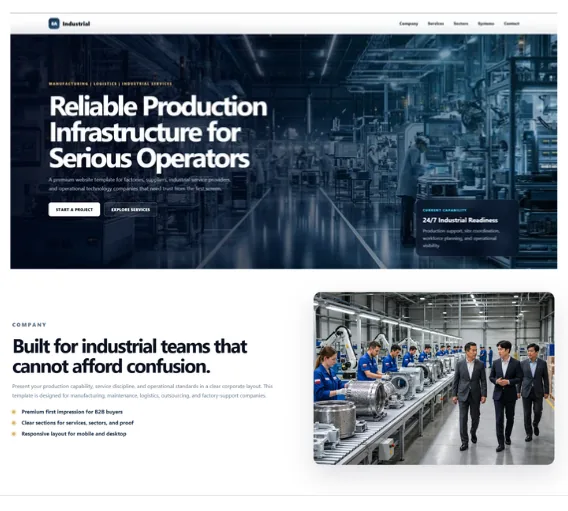Click the blue logo icon in header

[54, 24]
